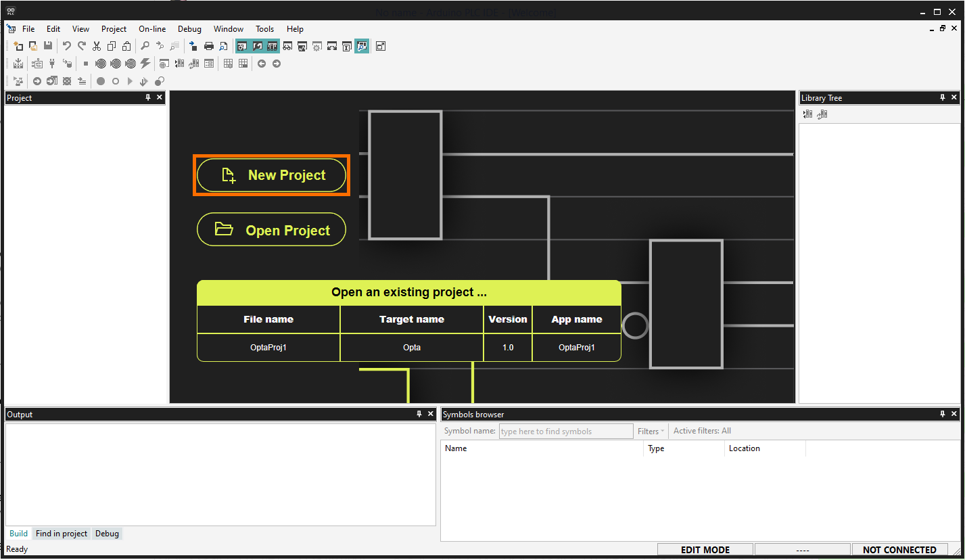Image resolution: width=965 pixels, height=560 pixels.
Task: Click the open project folder toolbar icon
Action: point(33,46)
